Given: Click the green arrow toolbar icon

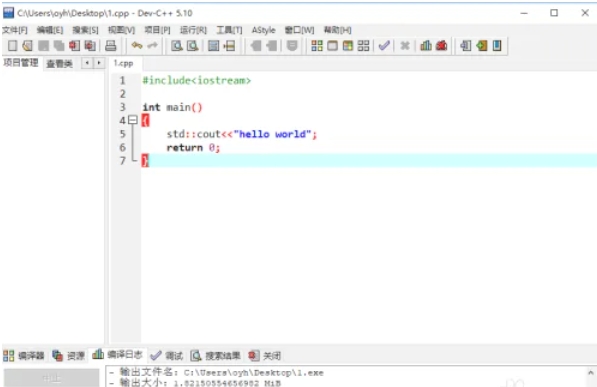Looking at the screenshot, I should 482,46.
